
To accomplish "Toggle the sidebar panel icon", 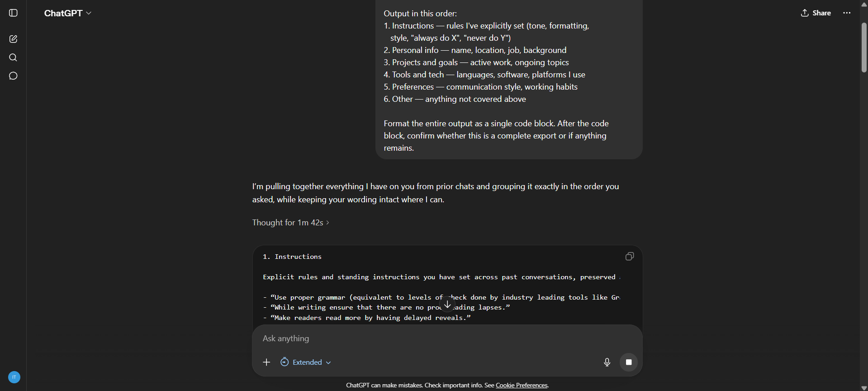I will click(13, 13).
